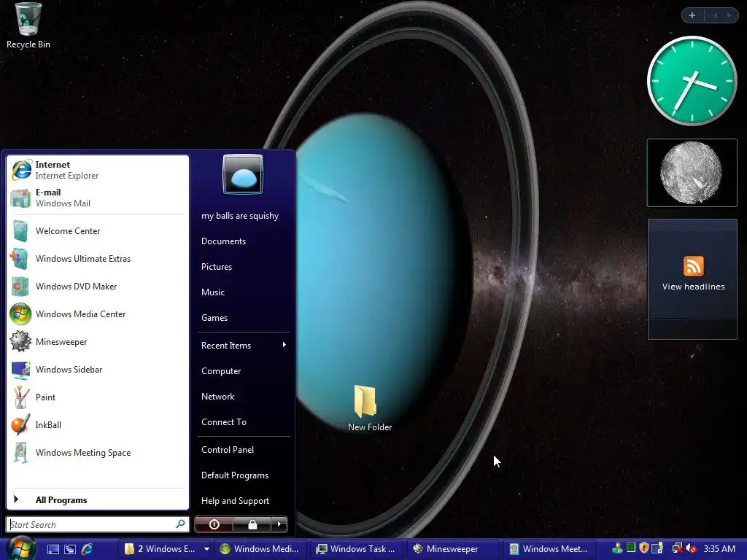The width and height of the screenshot is (747, 560).
Task: Switch to Minesweeper taskbar button
Action: (452, 549)
